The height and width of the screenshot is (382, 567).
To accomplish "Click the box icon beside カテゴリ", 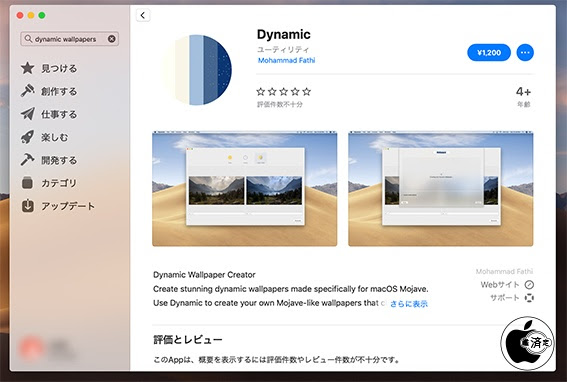I will 27,183.
